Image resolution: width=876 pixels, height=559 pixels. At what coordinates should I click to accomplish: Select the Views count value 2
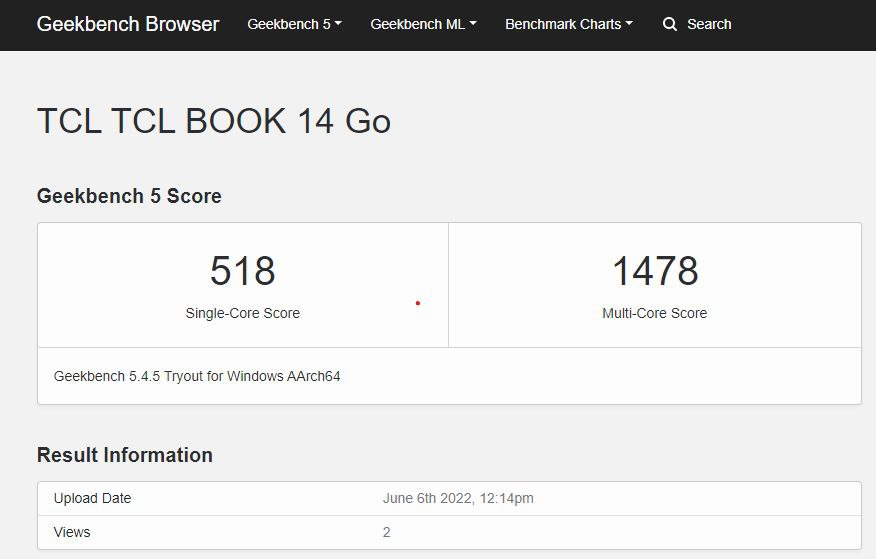387,532
